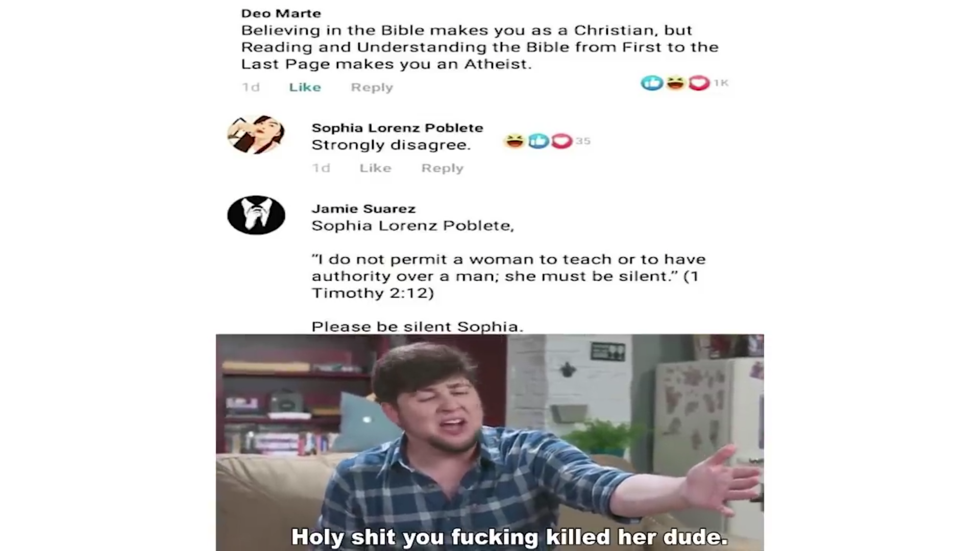Open Jamie Suarez's suit avatar
The height and width of the screenshot is (551, 980).
click(x=256, y=215)
